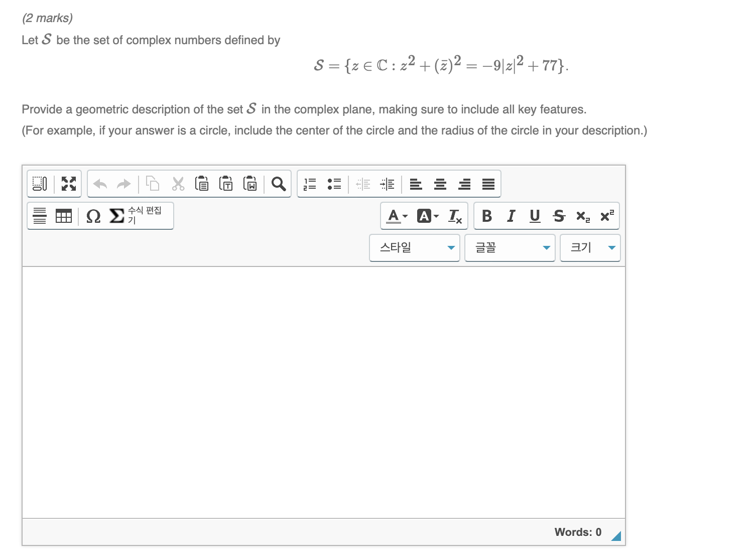Open the 스타일 styles dropdown

pyautogui.click(x=414, y=247)
